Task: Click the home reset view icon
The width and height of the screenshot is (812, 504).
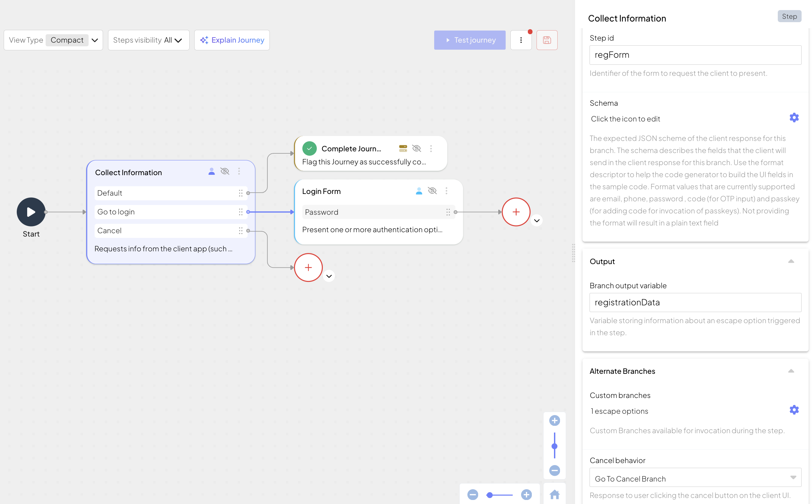Action: (554, 494)
